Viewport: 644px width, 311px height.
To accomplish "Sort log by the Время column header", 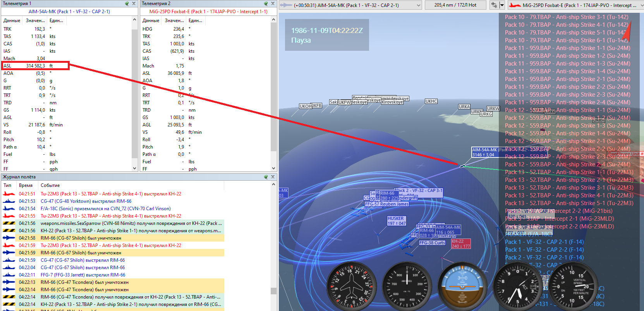I will tap(26, 185).
